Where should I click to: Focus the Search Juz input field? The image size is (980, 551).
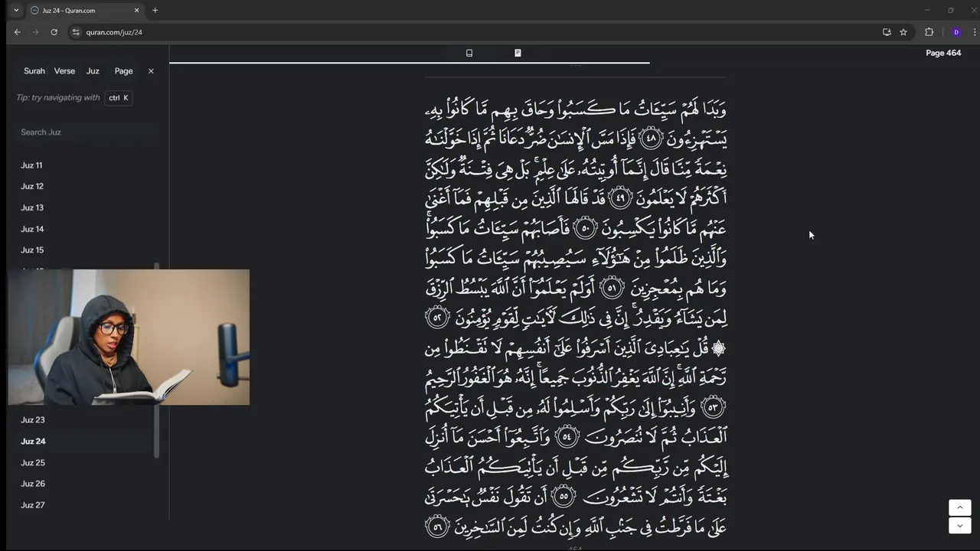pyautogui.click(x=87, y=132)
